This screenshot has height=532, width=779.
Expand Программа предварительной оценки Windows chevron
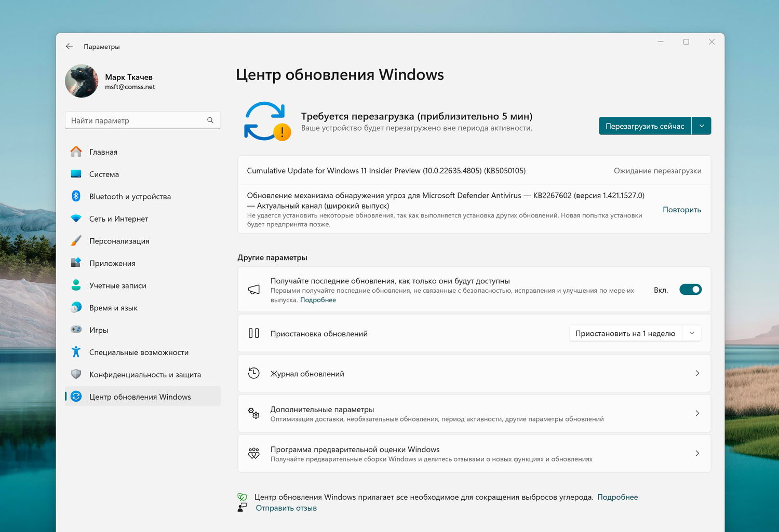point(697,453)
